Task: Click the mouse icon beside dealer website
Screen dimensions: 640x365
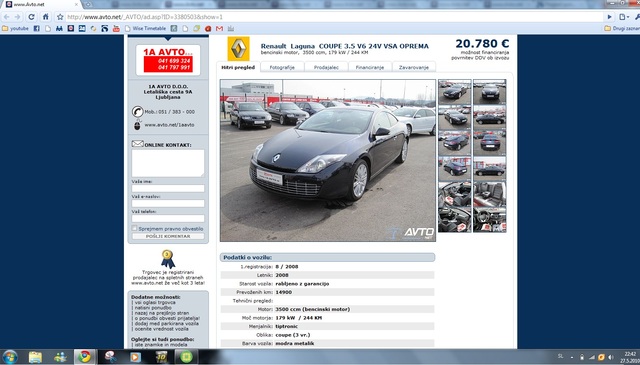Action: tap(137, 125)
